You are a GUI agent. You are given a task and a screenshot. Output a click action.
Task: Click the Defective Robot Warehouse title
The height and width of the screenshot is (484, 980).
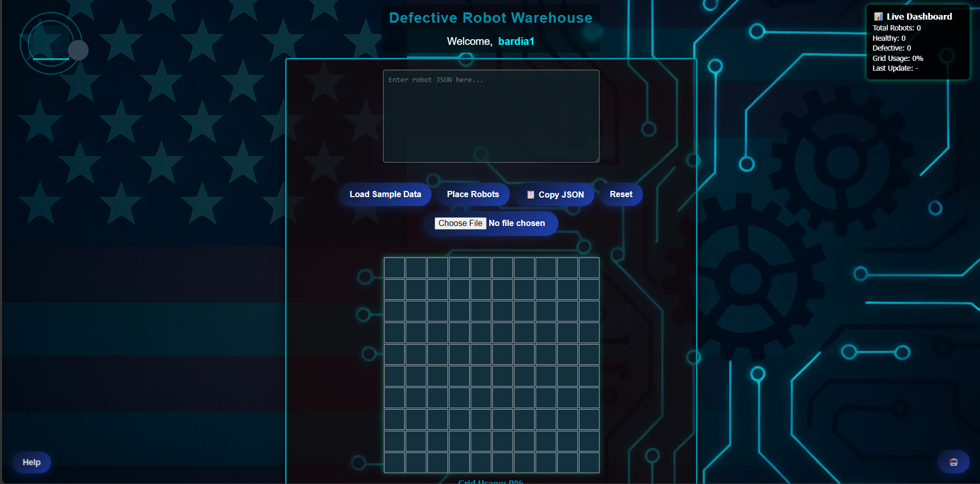[491, 18]
